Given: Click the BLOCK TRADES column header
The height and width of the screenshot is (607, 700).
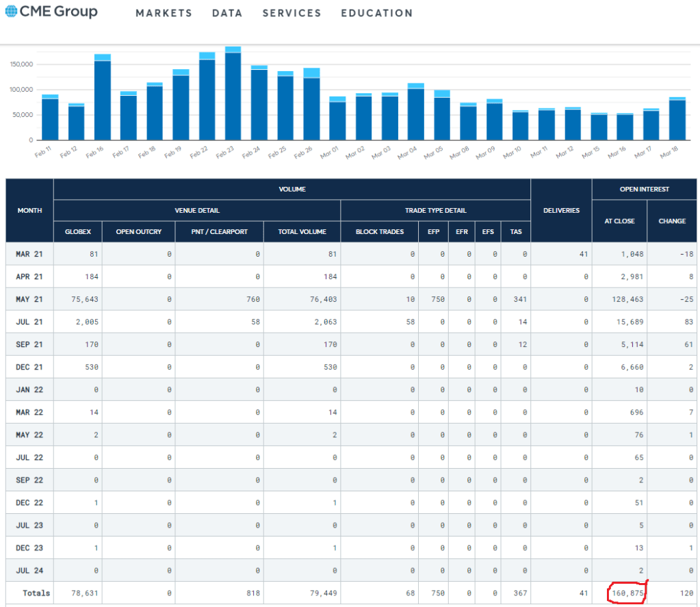Looking at the screenshot, I should (x=380, y=231).
